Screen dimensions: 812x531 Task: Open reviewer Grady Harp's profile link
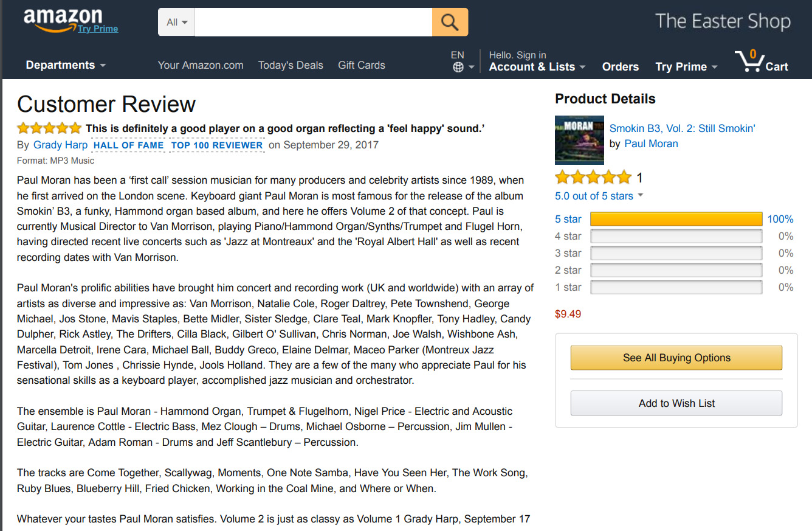point(60,145)
